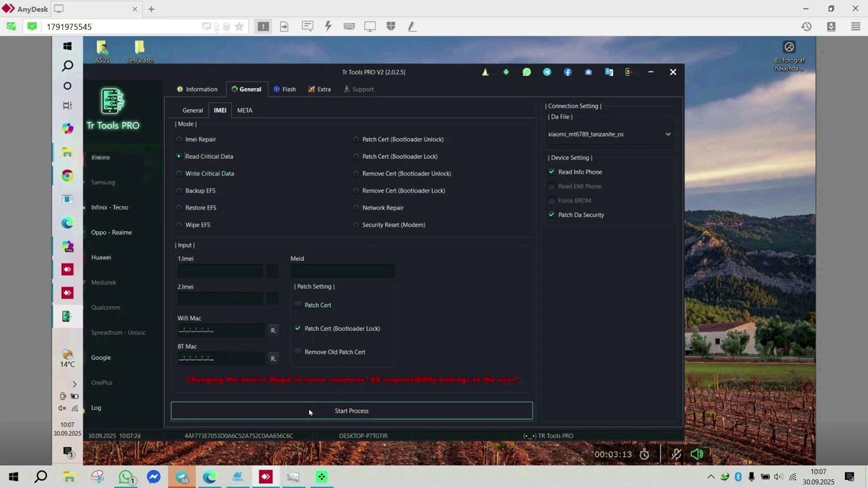868x488 pixels.
Task: Switch to Information tab
Action: (x=197, y=89)
